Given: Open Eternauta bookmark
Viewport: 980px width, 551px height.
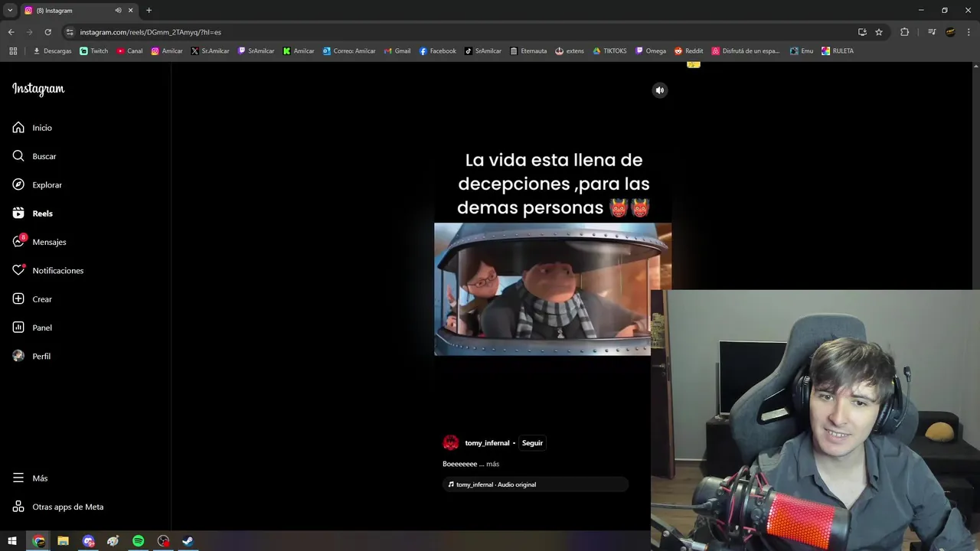Looking at the screenshot, I should (x=528, y=51).
